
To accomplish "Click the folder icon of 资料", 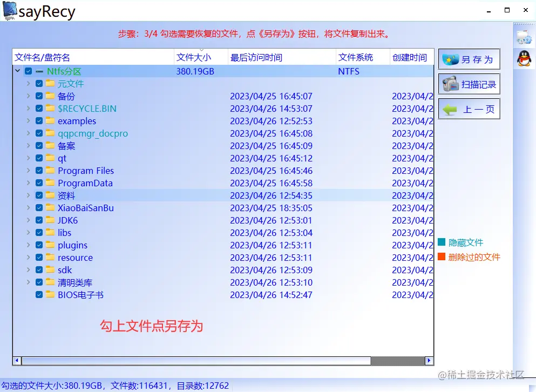I will pos(50,195).
